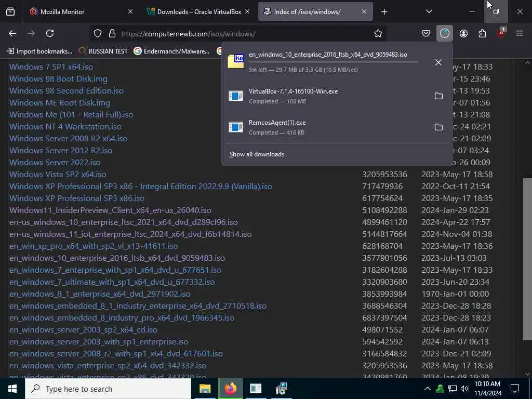
Task: Click the Type here to search box
Action: pyautogui.click(x=108, y=389)
